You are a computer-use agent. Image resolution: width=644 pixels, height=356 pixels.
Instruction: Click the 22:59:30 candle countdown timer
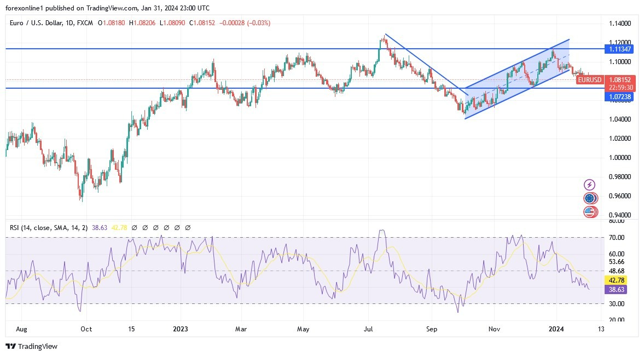coord(620,87)
